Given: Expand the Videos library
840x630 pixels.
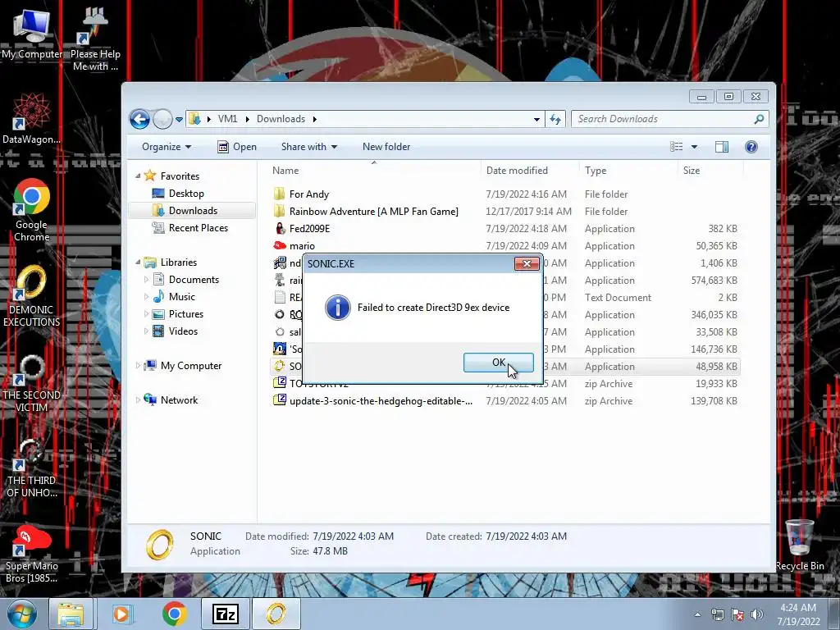Looking at the screenshot, I should [x=146, y=331].
